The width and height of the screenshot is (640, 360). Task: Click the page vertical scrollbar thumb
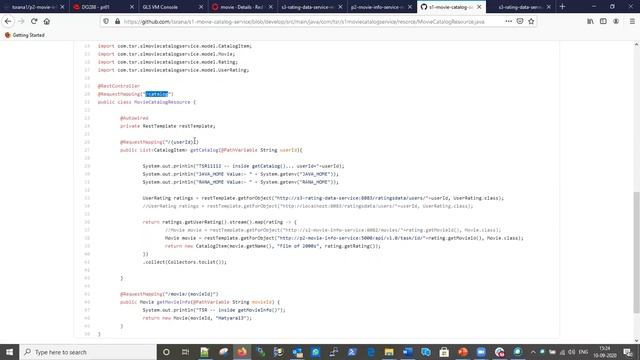pos(636,252)
